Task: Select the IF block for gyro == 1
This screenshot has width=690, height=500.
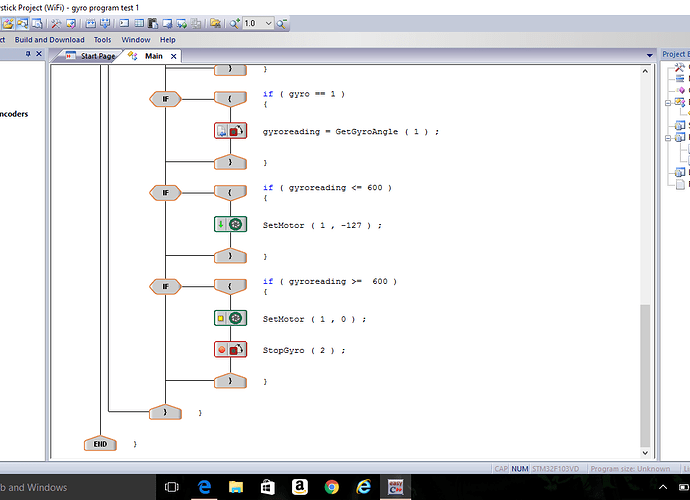Action: [x=165, y=99]
